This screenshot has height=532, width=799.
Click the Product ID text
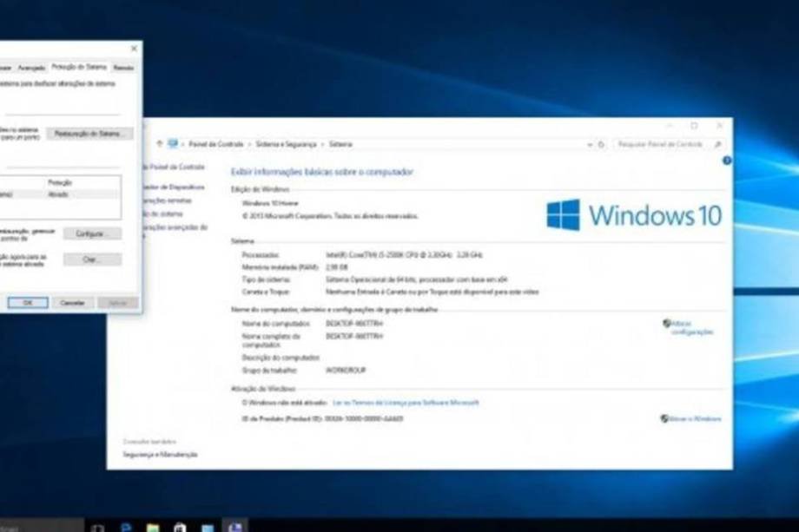click(322, 419)
